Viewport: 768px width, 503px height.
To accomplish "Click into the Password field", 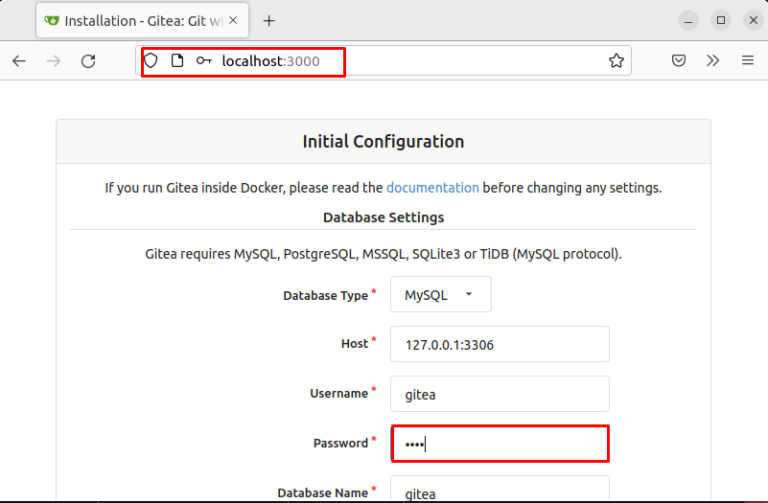I will (500, 444).
